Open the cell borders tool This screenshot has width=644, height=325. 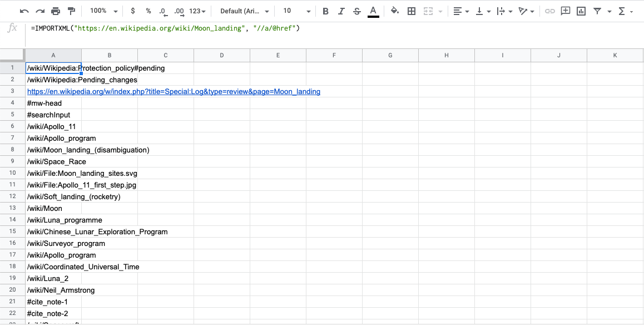coord(411,11)
